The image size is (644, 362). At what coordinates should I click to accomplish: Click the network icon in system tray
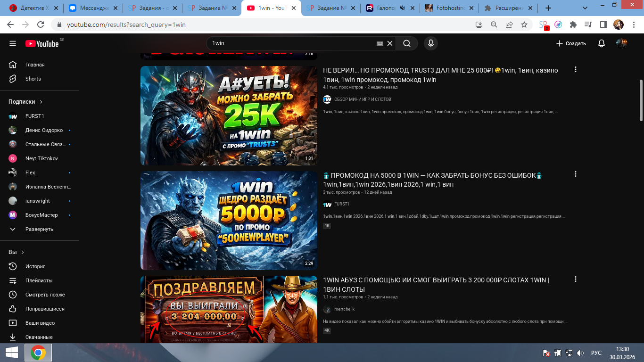(569, 353)
